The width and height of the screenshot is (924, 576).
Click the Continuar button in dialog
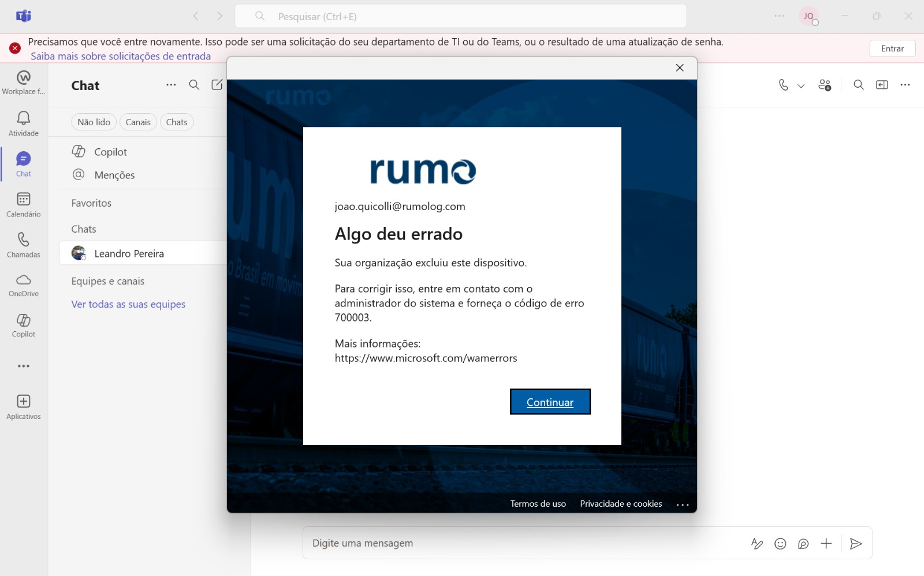550,402
